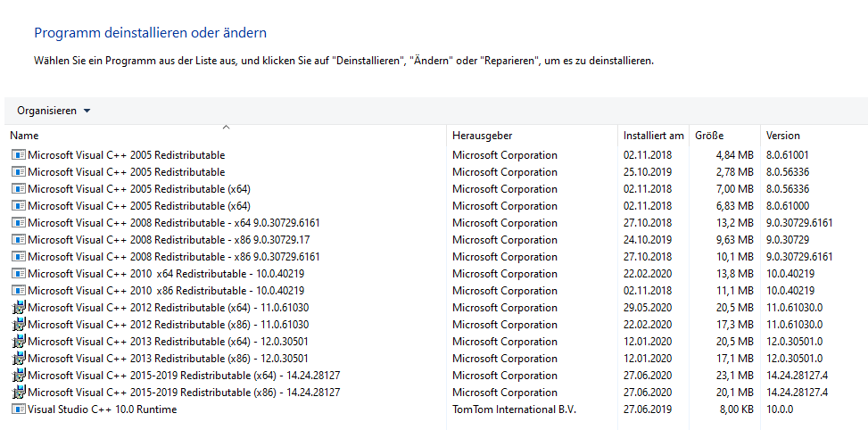The image size is (868, 430).
Task: Click the Organisieren dropdown arrow
Action: [x=87, y=111]
